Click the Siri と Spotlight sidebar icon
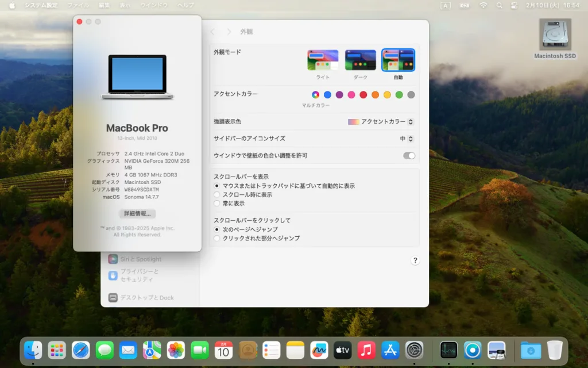Screen dimensions: 588x368 click(x=113, y=259)
